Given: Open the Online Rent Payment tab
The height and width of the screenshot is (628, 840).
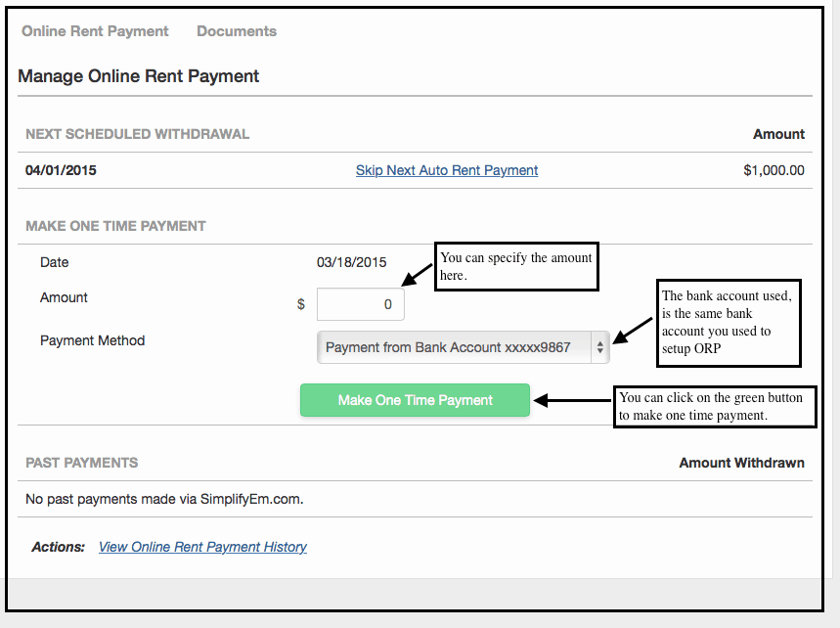Looking at the screenshot, I should pyautogui.click(x=95, y=31).
